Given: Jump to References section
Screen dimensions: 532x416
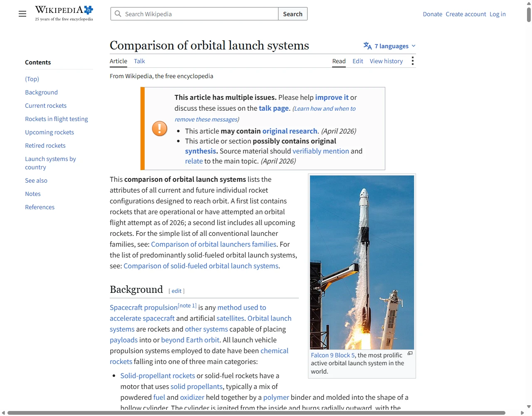Looking at the screenshot, I should [x=40, y=207].
